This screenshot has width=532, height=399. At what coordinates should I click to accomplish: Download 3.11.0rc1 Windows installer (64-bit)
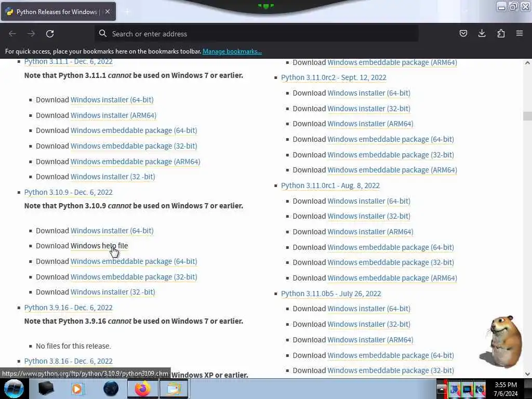(369, 201)
